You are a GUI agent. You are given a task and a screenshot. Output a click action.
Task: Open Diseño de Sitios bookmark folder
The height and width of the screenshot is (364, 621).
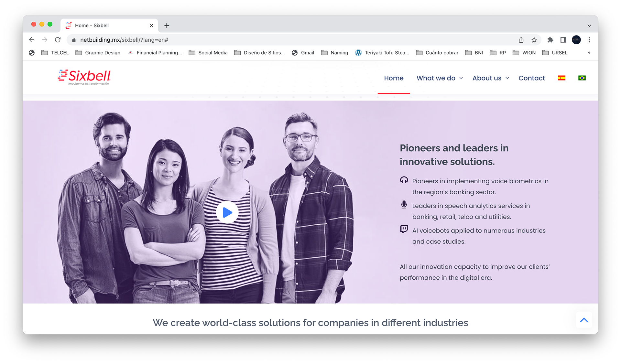pyautogui.click(x=260, y=53)
